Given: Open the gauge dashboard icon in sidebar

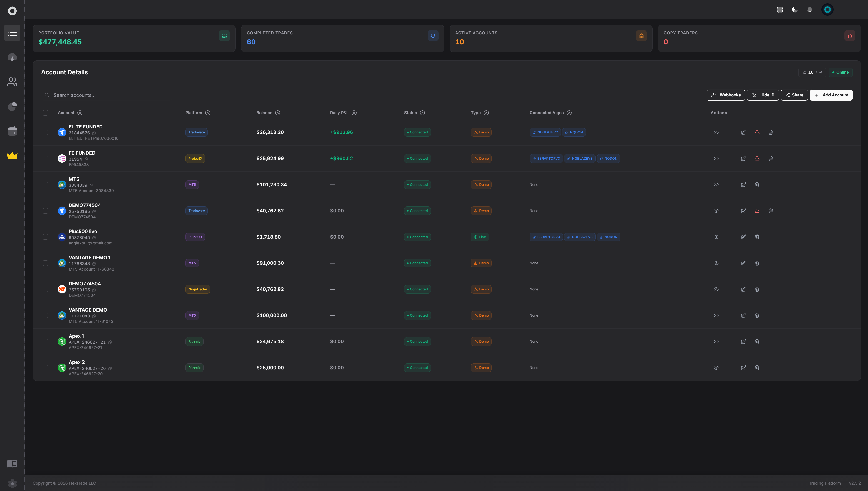Looking at the screenshot, I should click(12, 57).
